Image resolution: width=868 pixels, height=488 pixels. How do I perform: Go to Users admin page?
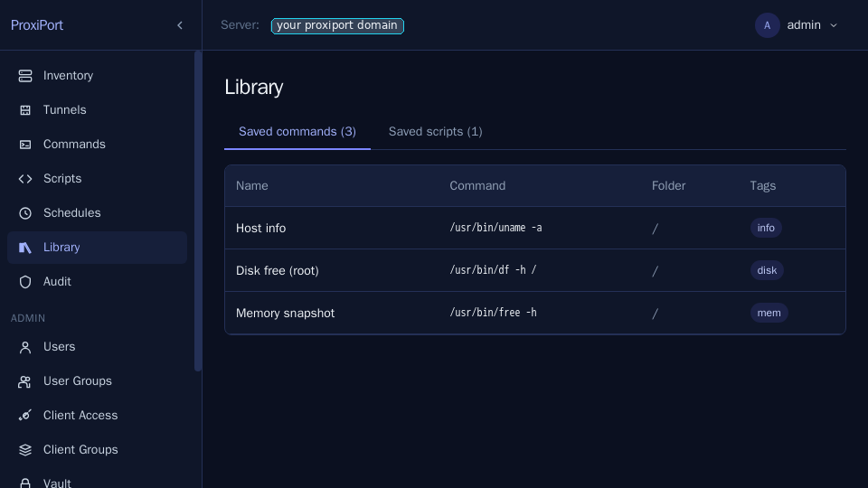[x=97, y=347]
